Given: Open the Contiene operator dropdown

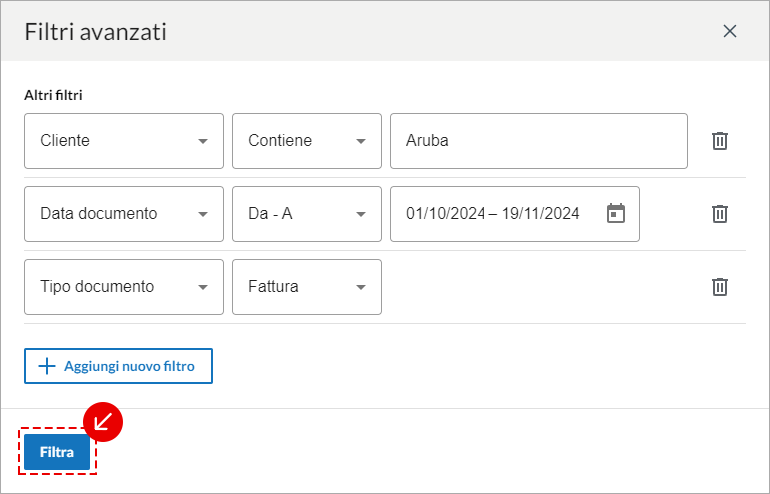Looking at the screenshot, I should [307, 141].
